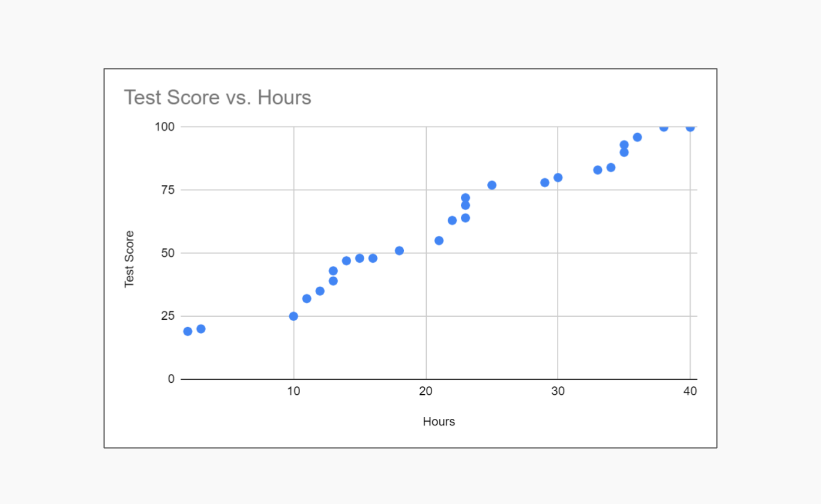Select the data point at 21 hours
The width and height of the screenshot is (821, 504).
[439, 241]
